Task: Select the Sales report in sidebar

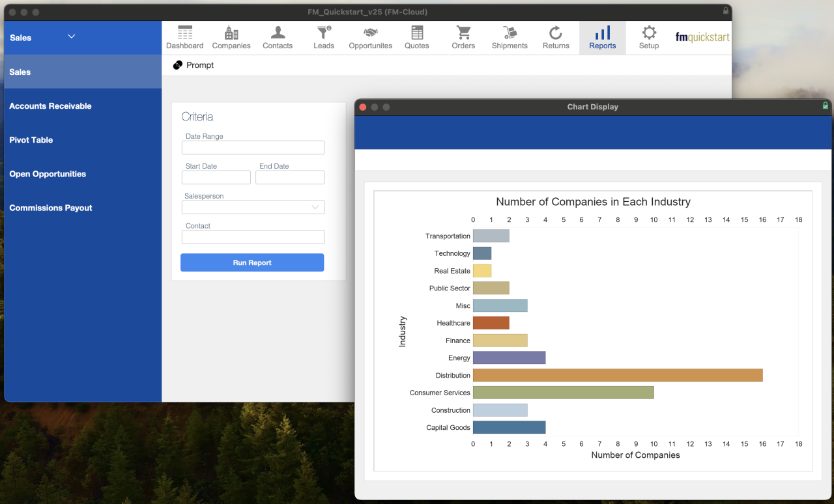Action: pyautogui.click(x=83, y=72)
